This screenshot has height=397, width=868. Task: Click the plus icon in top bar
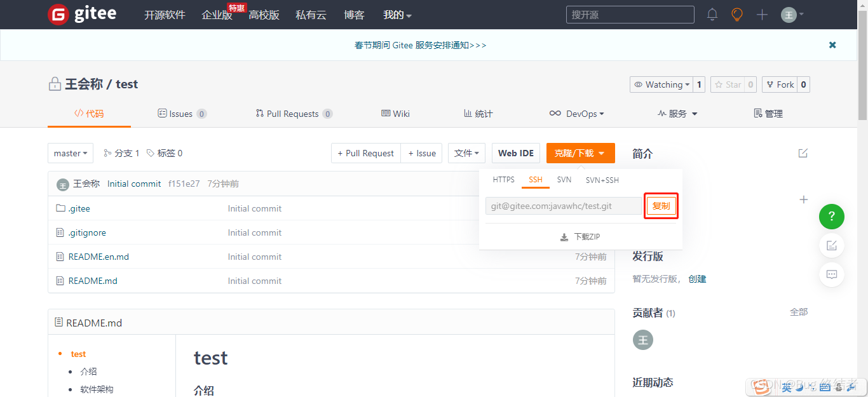coord(763,15)
